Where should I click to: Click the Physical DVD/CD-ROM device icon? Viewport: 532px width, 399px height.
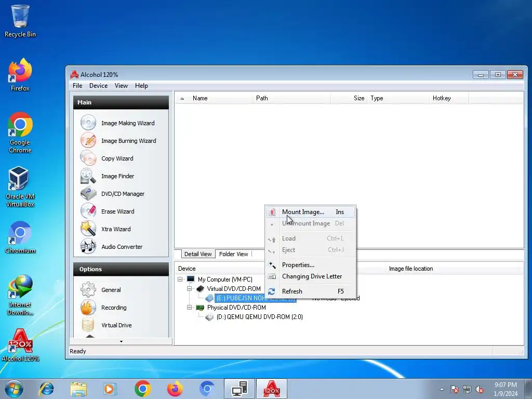click(200, 308)
